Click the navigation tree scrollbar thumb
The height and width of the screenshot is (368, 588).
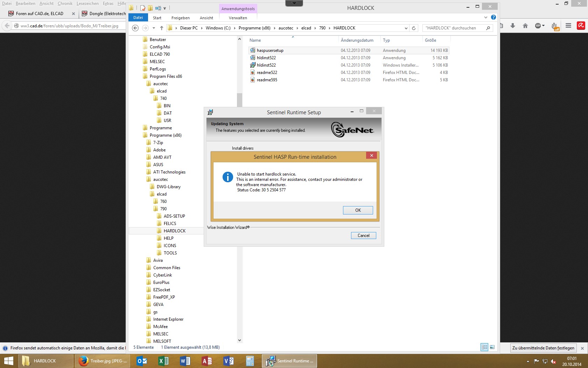pyautogui.click(x=239, y=100)
